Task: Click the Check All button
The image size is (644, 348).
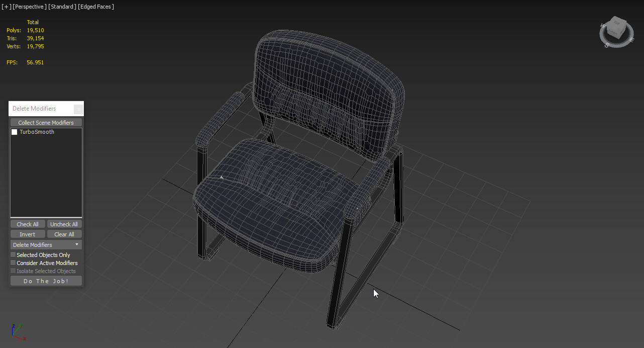Action: pyautogui.click(x=28, y=224)
